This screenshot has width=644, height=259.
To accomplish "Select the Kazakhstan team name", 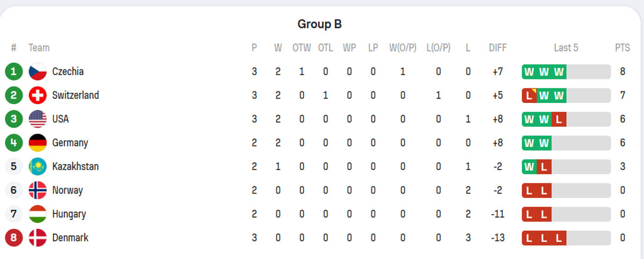I will click(75, 167).
